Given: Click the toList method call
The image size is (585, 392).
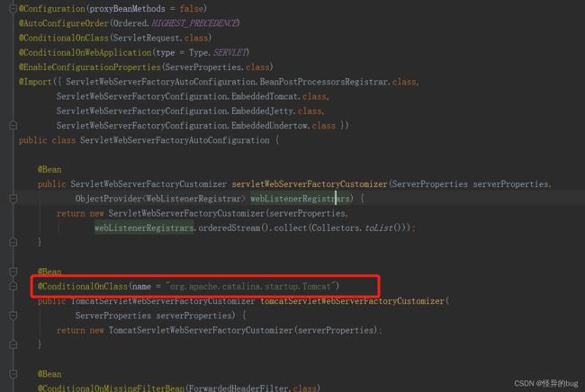Looking at the screenshot, I should pos(379,227).
